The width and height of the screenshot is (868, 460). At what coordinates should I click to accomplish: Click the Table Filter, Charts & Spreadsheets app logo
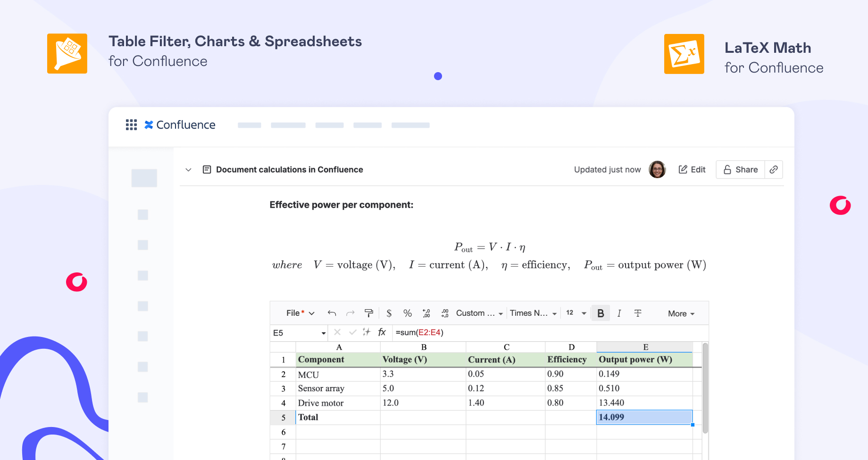[x=67, y=53]
